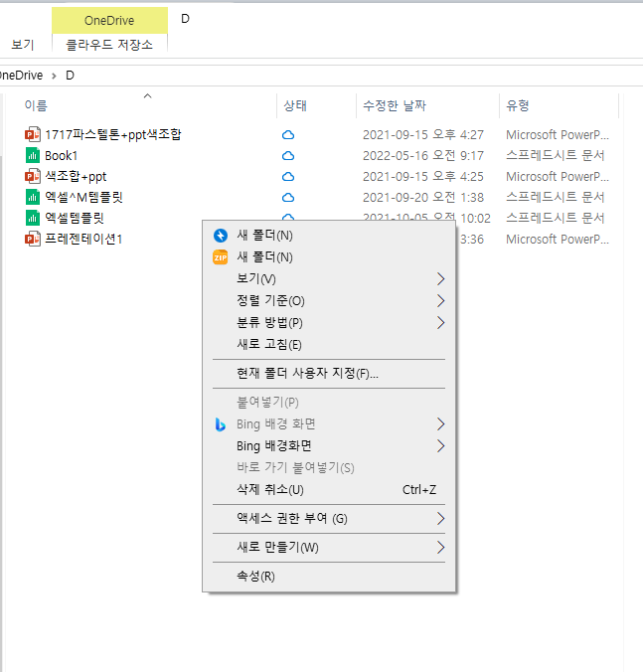
Task: Select file 1717파스텔톤+ppt색조합
Action: point(113,134)
